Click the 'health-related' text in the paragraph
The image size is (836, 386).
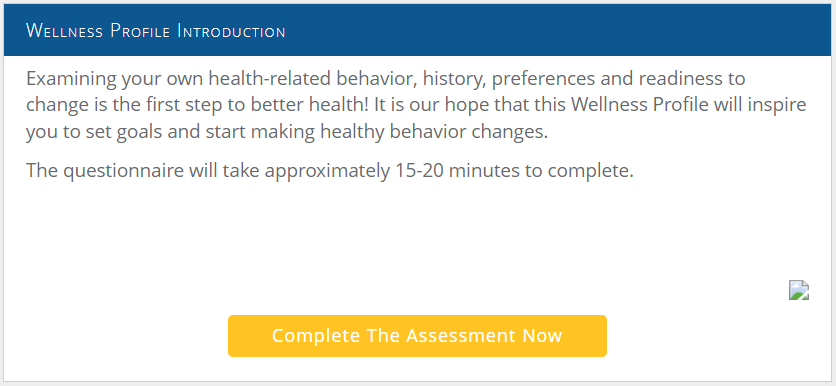pyautogui.click(x=269, y=79)
